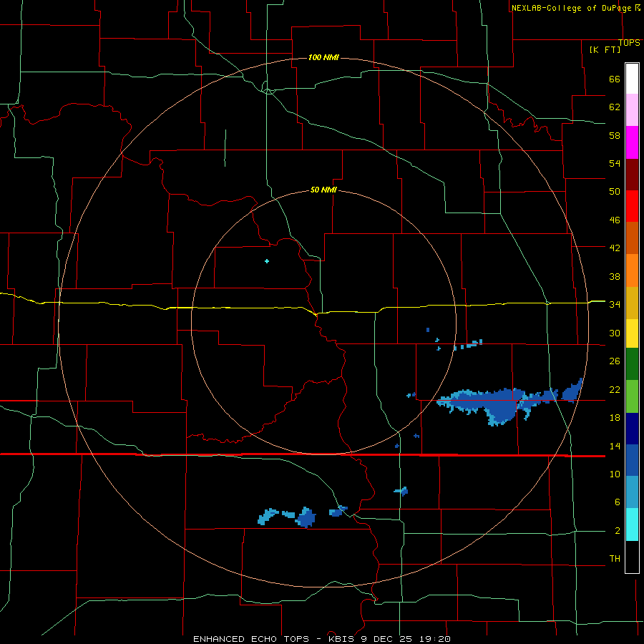Click the 'TH' legend label
The height and width of the screenshot is (644, 644).
[615, 559]
